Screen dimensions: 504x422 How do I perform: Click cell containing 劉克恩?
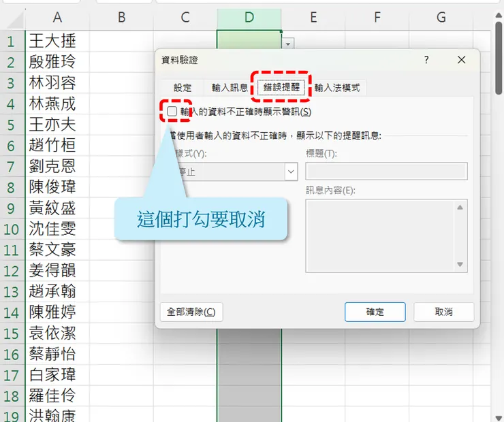[57, 166]
